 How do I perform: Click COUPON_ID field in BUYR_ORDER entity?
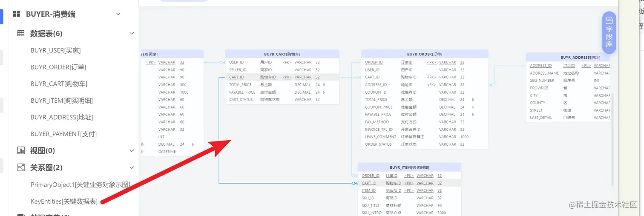[x=376, y=92]
